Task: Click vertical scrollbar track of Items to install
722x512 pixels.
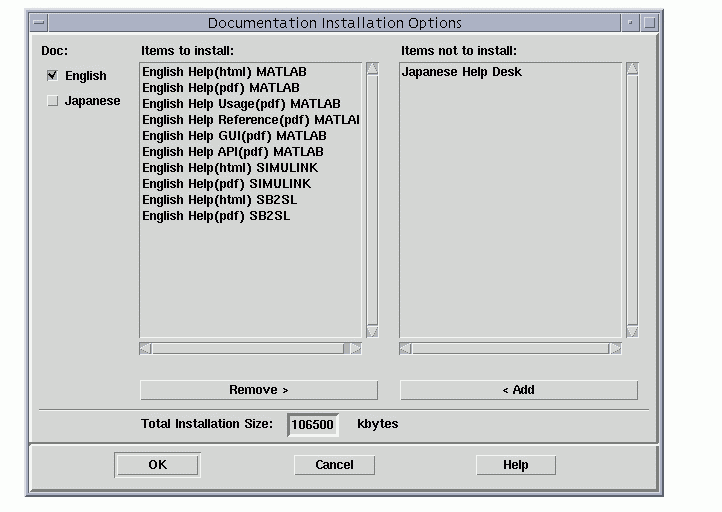Action: click(372, 200)
